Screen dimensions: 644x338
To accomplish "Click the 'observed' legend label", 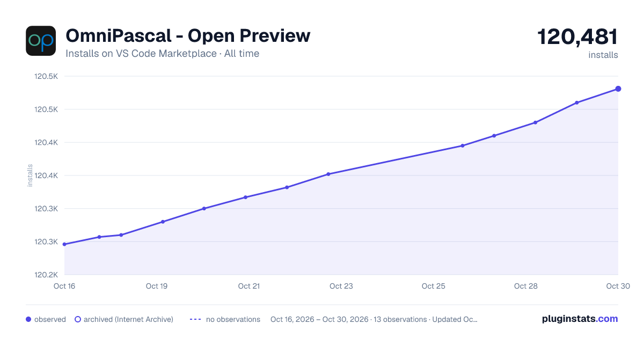I will tap(50, 319).
